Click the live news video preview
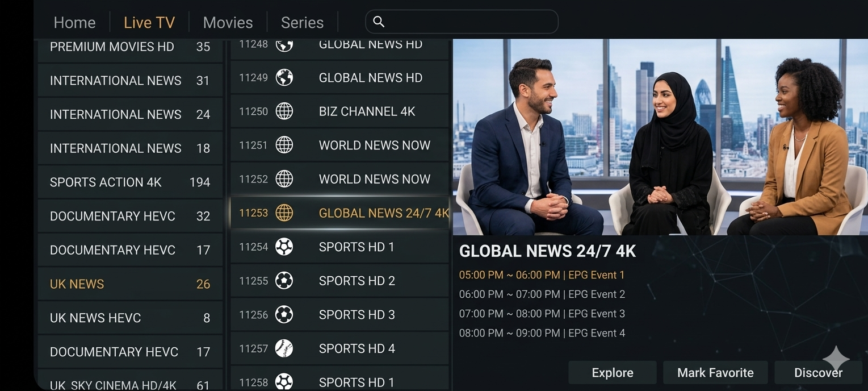 point(660,137)
